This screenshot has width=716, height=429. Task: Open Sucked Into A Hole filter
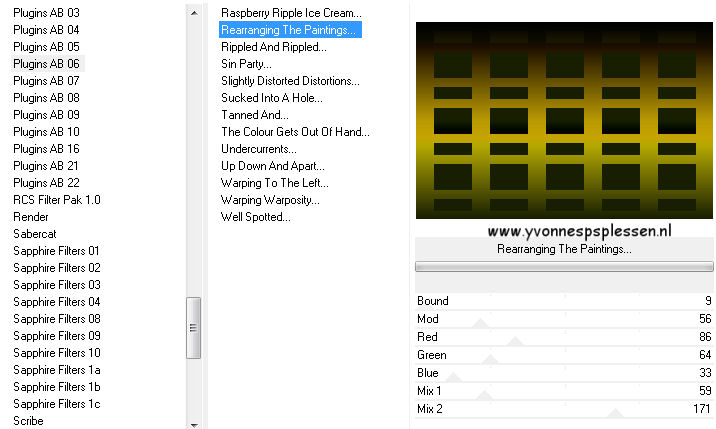272,98
